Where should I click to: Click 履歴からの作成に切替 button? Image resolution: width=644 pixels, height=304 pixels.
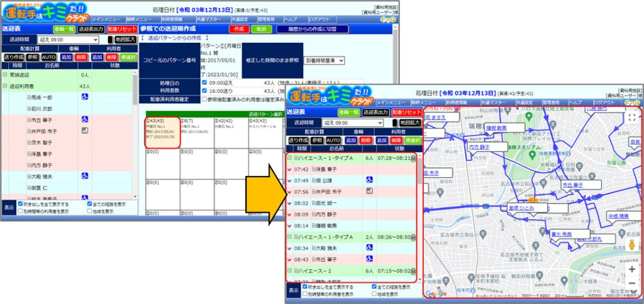(x=313, y=29)
